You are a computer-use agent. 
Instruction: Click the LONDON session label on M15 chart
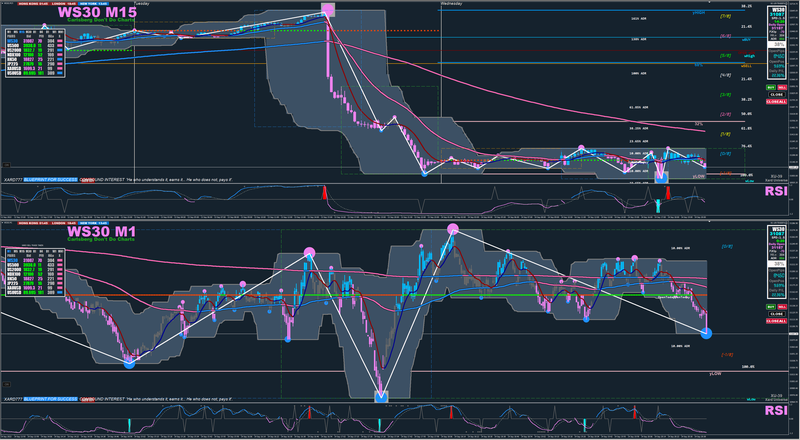tap(63, 4)
